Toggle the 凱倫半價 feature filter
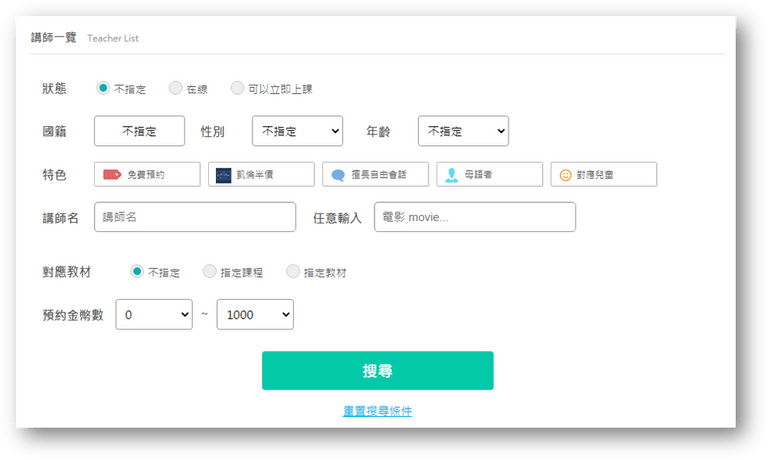 click(x=262, y=174)
